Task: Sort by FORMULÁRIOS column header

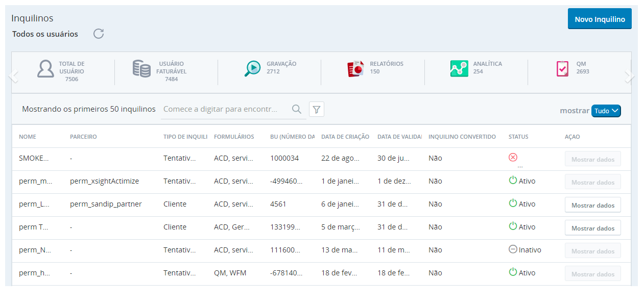Action: [x=234, y=137]
